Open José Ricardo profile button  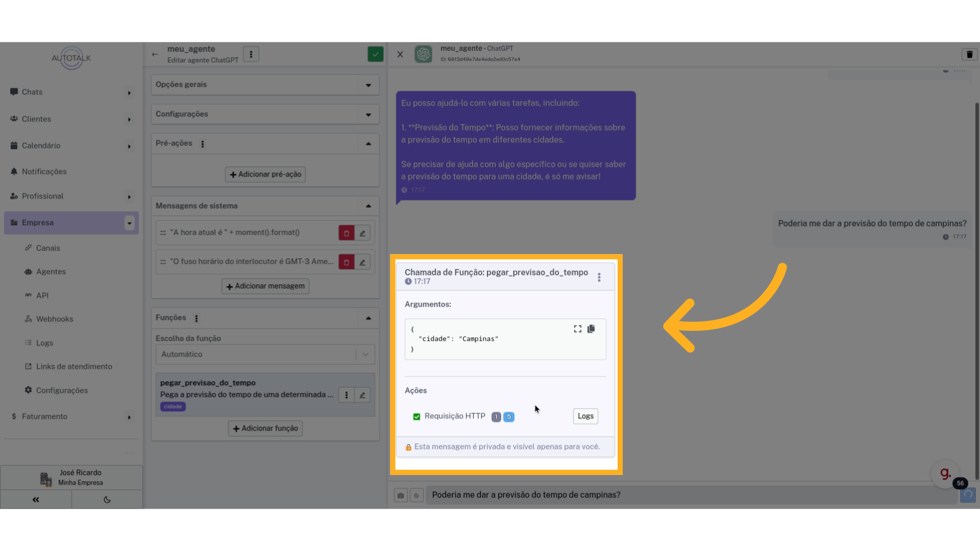coord(71,478)
